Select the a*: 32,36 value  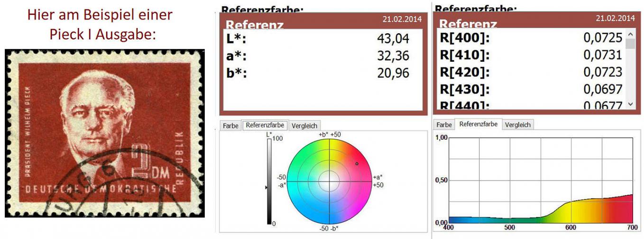pos(393,56)
